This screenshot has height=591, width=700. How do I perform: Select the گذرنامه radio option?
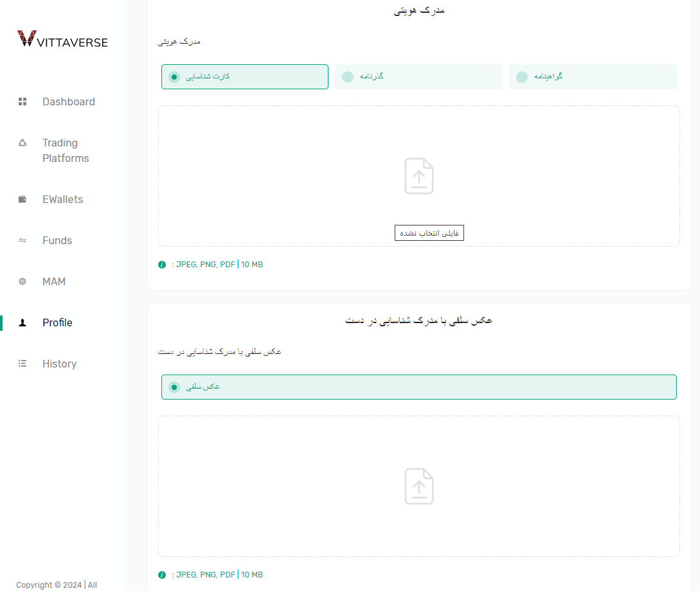(418, 76)
